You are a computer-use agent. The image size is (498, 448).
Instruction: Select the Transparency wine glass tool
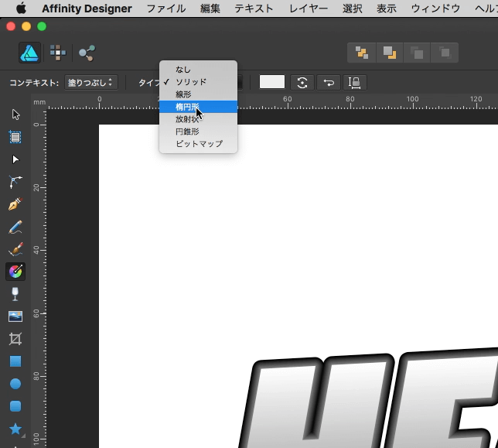(x=15, y=294)
